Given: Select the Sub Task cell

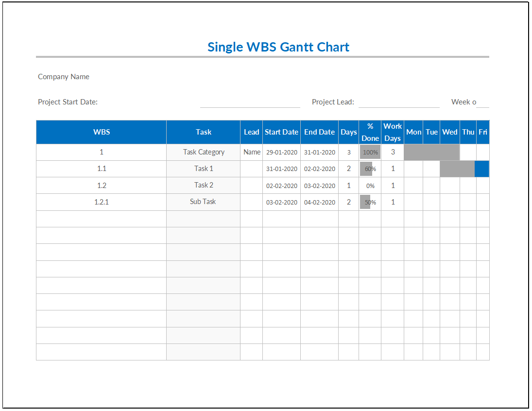Looking at the screenshot, I should (x=203, y=202).
